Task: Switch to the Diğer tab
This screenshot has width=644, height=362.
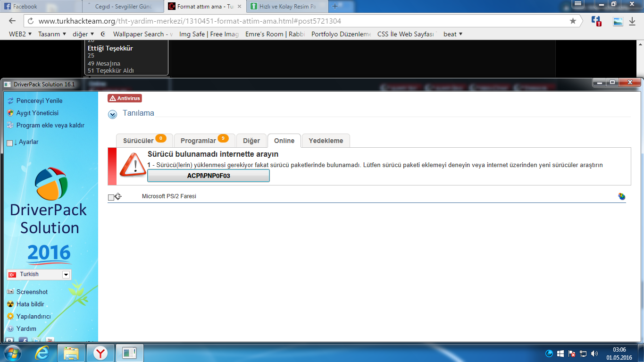Action: pyautogui.click(x=251, y=141)
